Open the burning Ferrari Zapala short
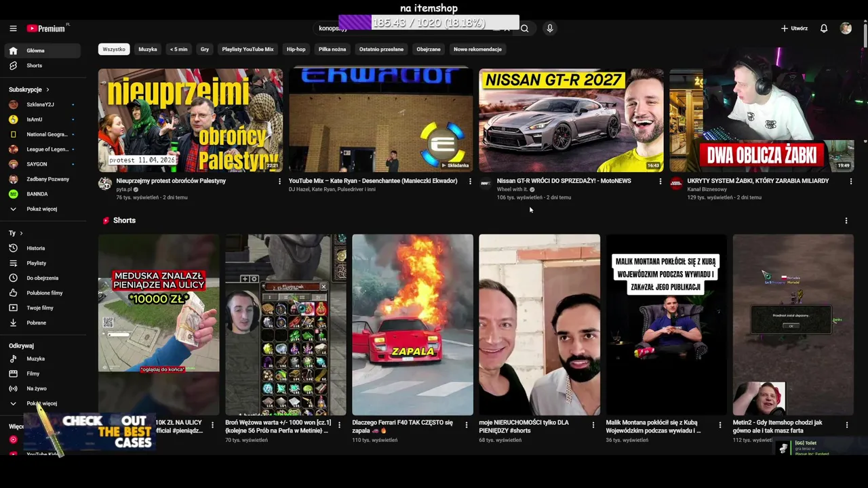868x488 pixels. [x=412, y=325]
